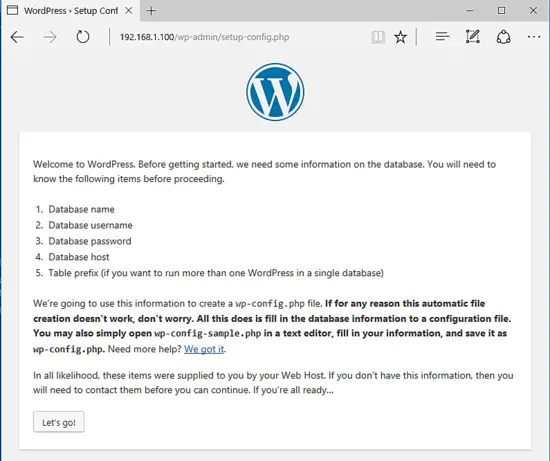This screenshot has width=550, height=461.
Task: Go back using the browser back arrow
Action: click(17, 37)
